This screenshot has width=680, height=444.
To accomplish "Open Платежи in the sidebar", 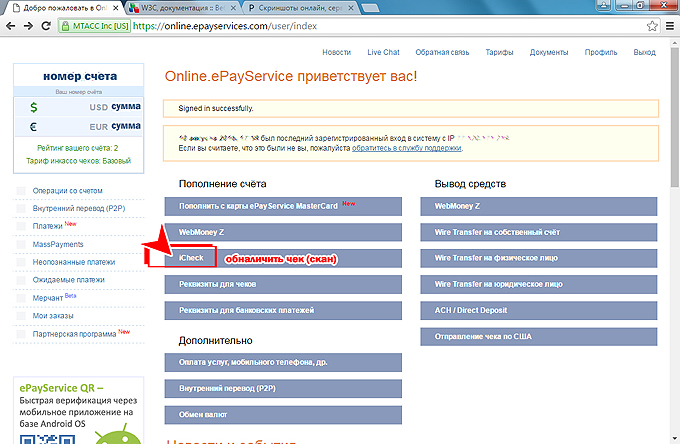I will coord(48,226).
